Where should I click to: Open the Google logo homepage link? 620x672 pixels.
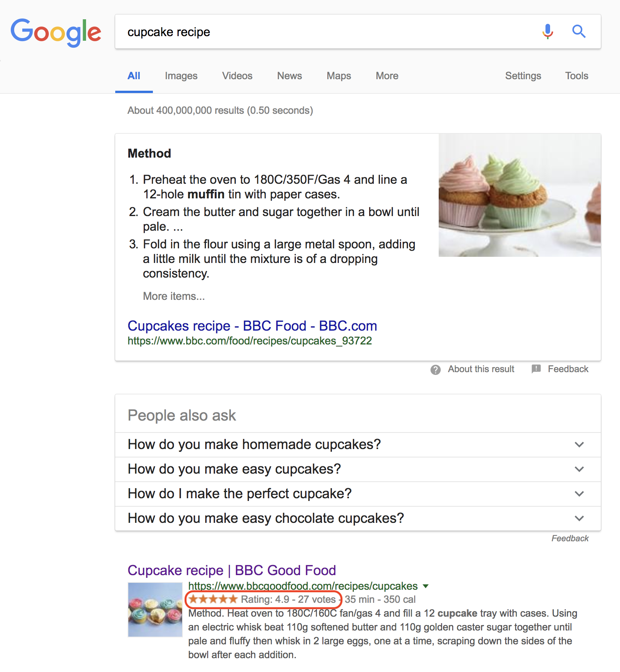tap(56, 32)
